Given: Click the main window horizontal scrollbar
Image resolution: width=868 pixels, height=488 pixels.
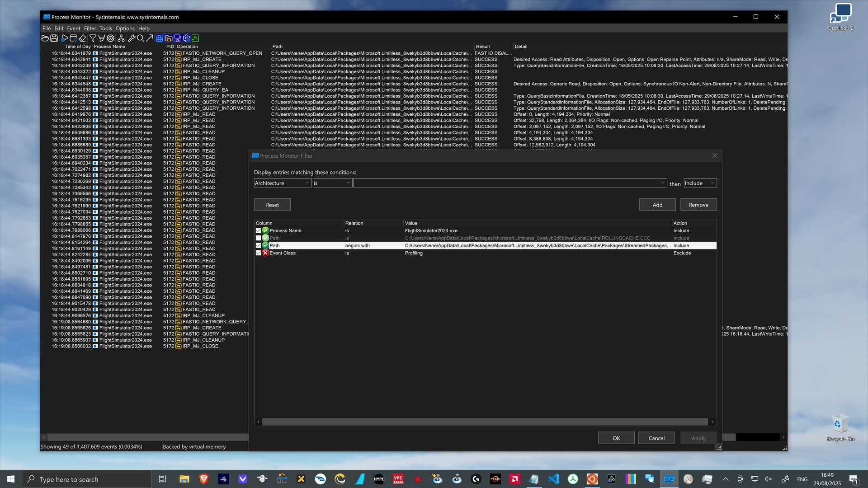Looking at the screenshot, I should (148, 437).
